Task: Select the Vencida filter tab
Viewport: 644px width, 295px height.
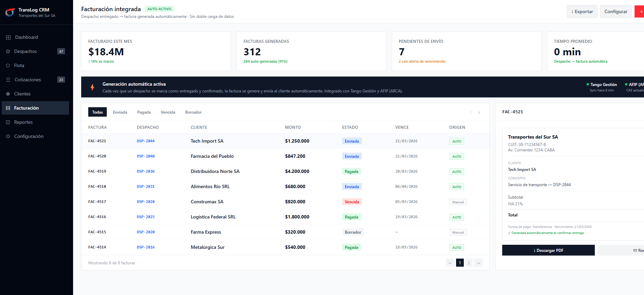Action: click(x=168, y=112)
